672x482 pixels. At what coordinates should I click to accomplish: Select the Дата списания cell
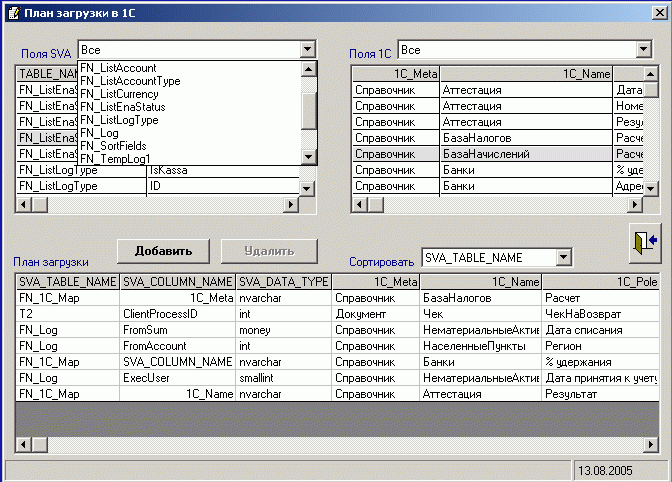pyautogui.click(x=600, y=330)
